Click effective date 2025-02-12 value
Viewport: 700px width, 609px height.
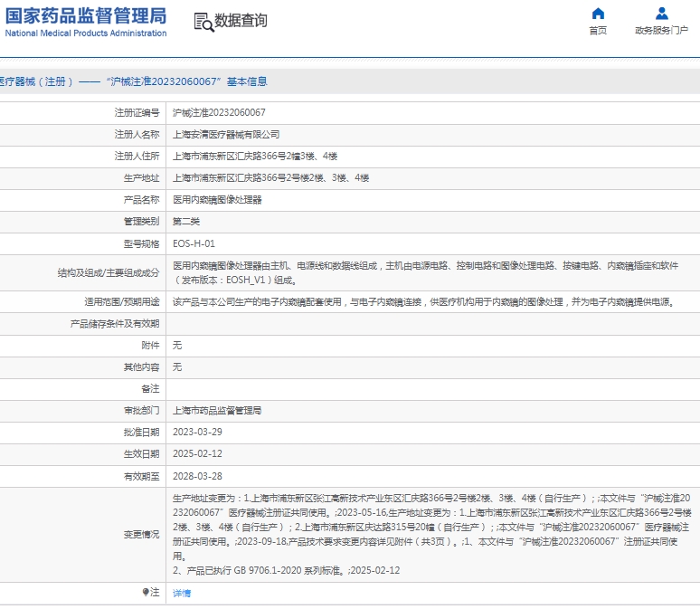197,454
